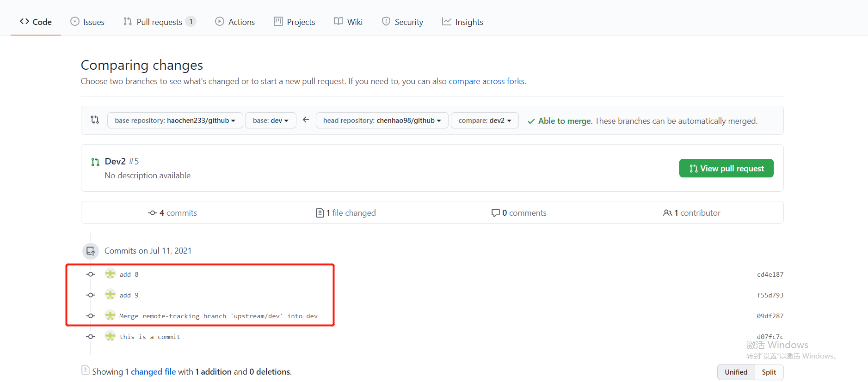Click the left arrow between base and head
This screenshot has width=868, height=382.
(306, 120)
